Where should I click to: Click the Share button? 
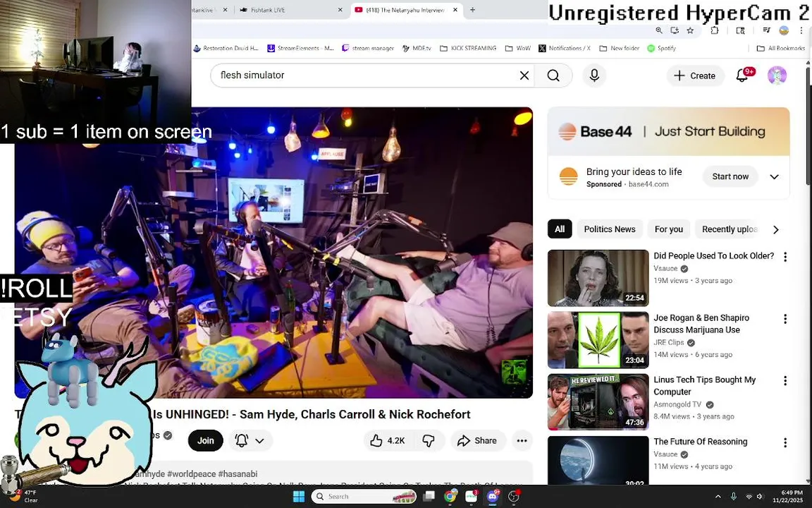tap(477, 440)
